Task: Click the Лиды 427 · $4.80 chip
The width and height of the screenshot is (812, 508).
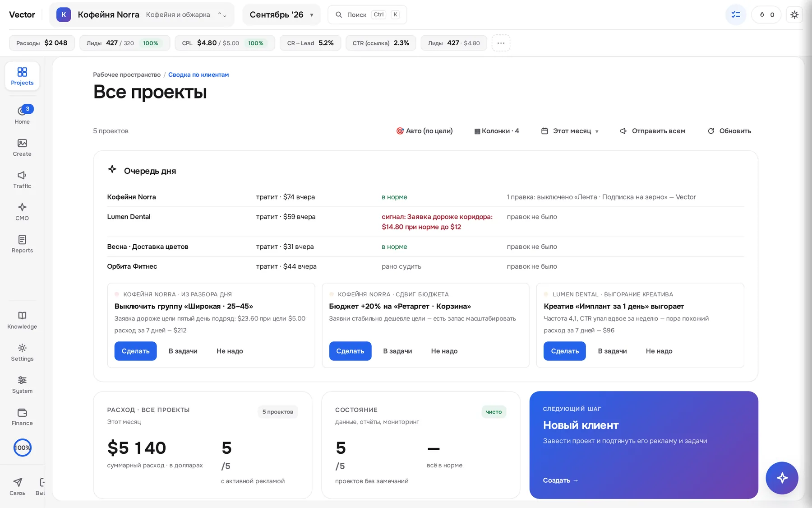Action: [x=454, y=43]
